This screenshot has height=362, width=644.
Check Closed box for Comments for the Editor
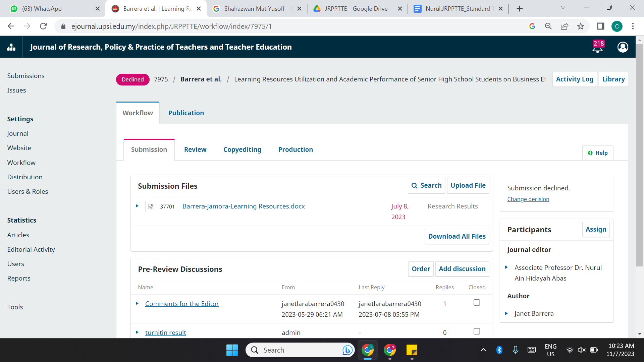pyautogui.click(x=477, y=303)
